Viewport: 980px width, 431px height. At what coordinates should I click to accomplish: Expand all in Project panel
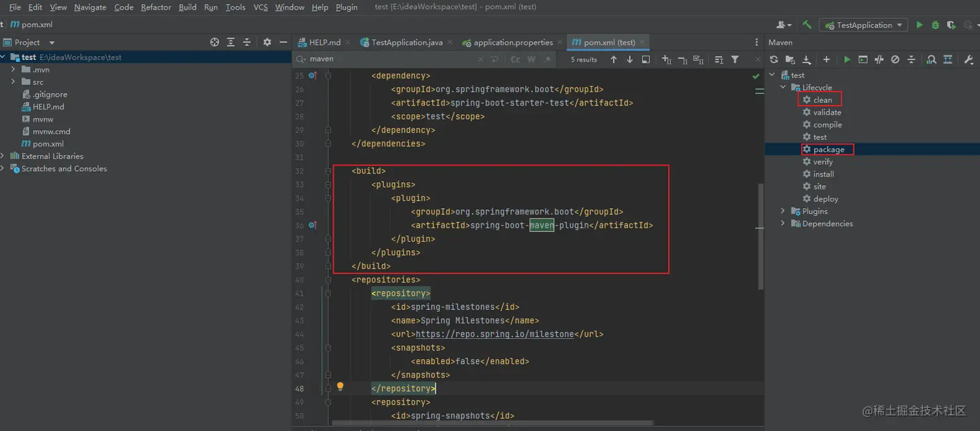(231, 42)
